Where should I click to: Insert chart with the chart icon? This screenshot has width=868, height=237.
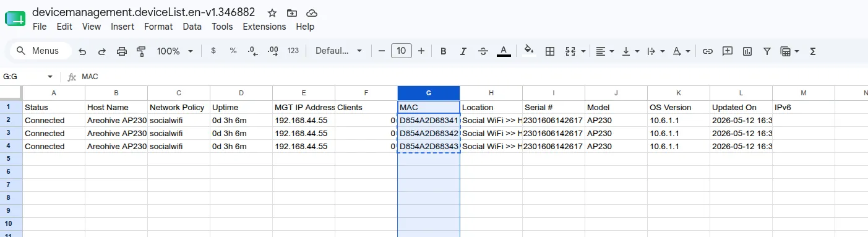coord(747,51)
